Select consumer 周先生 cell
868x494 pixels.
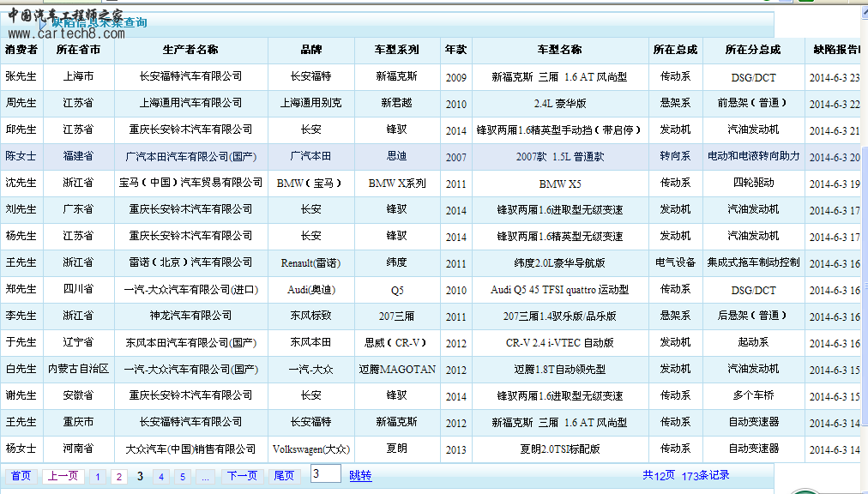click(x=21, y=104)
